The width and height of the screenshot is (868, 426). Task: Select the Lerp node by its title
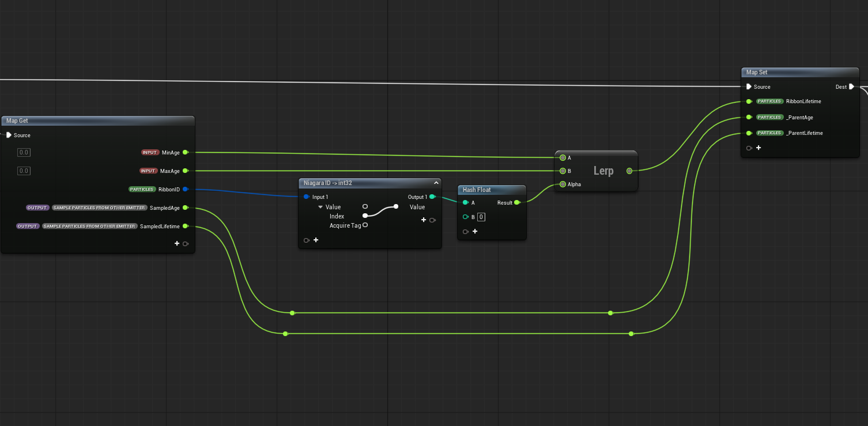click(x=603, y=171)
